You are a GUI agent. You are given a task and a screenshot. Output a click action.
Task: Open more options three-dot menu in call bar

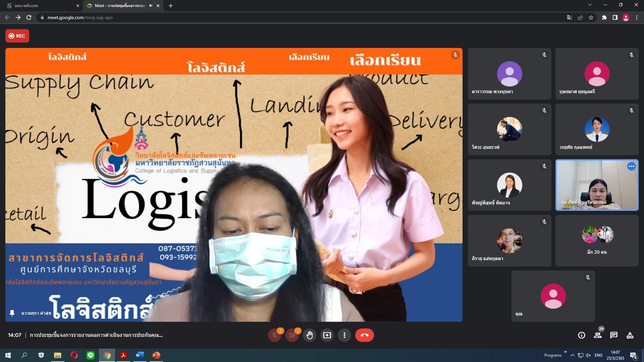(344, 335)
